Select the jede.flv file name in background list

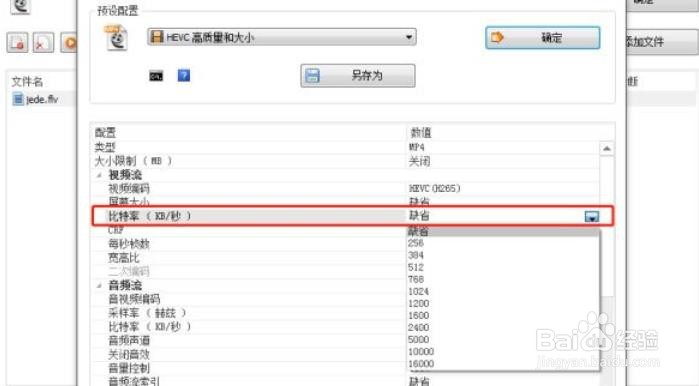pyautogui.click(x=42, y=99)
